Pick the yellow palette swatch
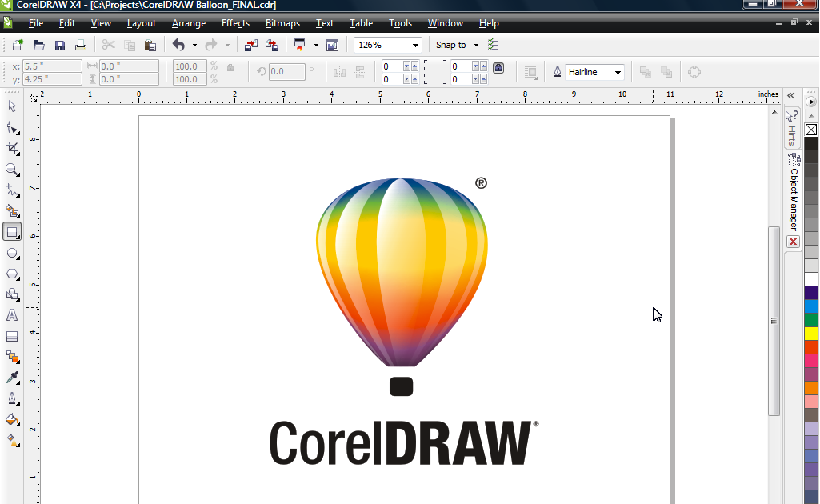The height and width of the screenshot is (504, 820). [811, 333]
